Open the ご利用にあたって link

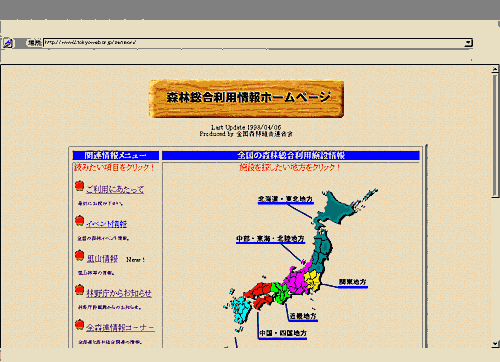coord(115,189)
